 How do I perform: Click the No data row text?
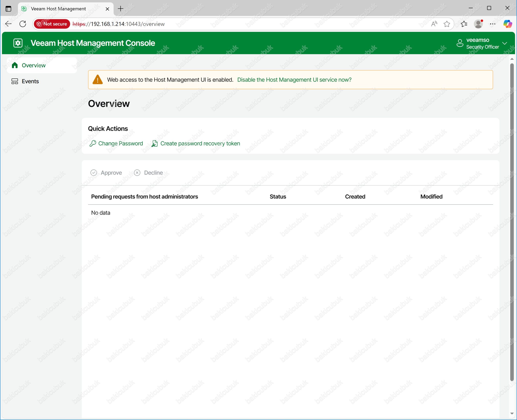point(101,213)
